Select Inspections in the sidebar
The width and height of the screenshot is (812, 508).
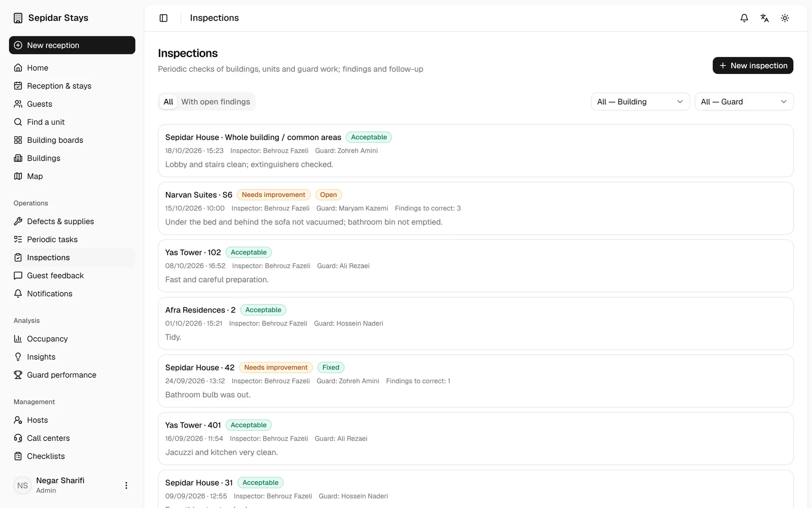coord(72,257)
